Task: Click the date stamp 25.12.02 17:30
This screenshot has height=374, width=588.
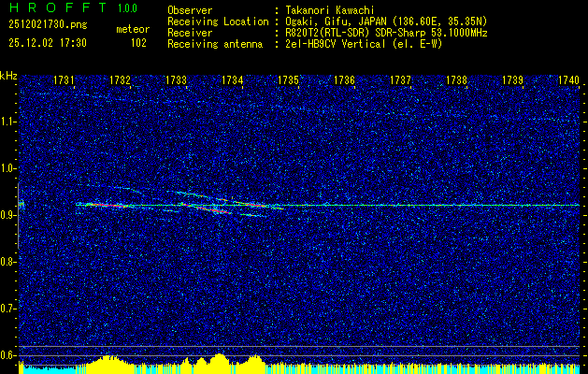Action: click(x=48, y=43)
